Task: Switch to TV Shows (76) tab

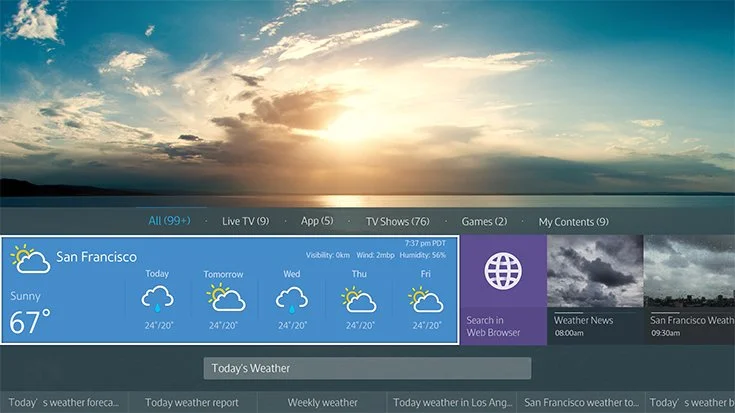Action: coord(397,221)
